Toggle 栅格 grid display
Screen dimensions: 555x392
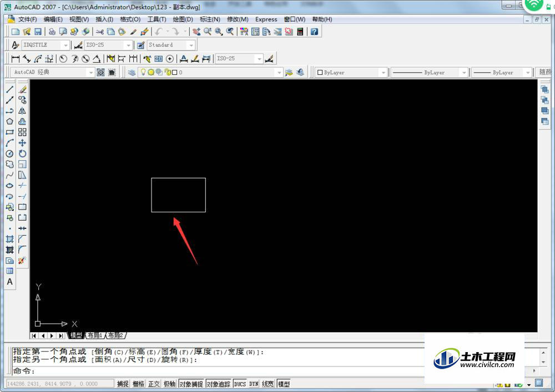[x=138, y=384]
